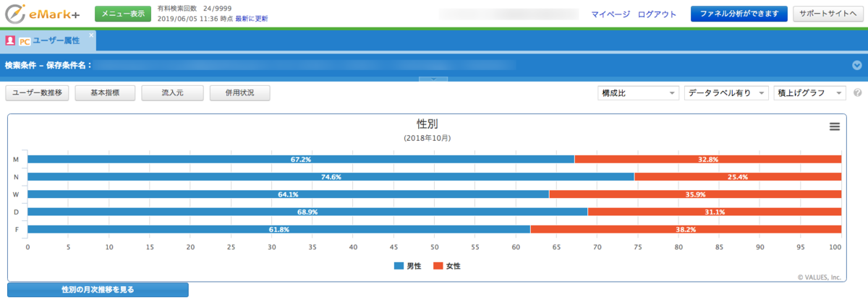
Task: Expand the search conditions circle chevron
Action: tap(857, 65)
